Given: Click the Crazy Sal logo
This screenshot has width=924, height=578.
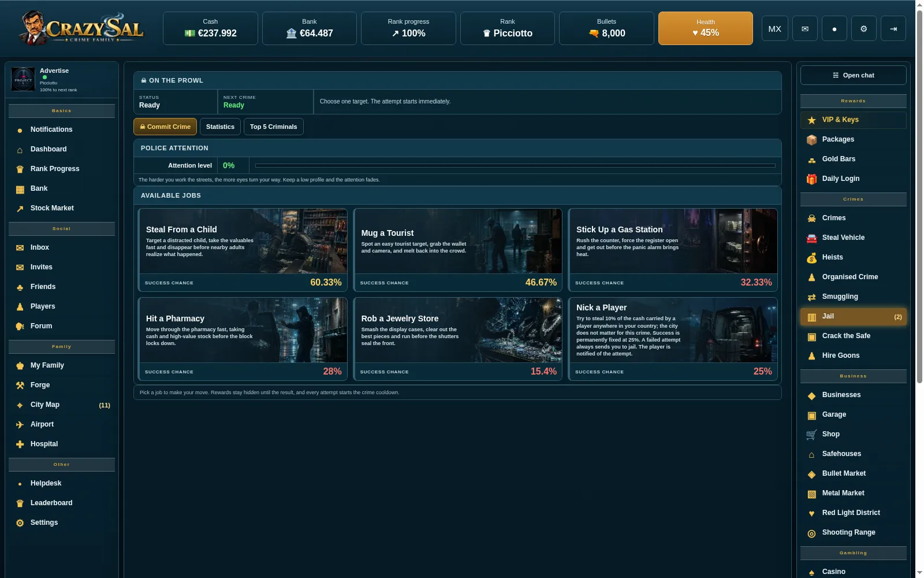Looking at the screenshot, I should 81,28.
